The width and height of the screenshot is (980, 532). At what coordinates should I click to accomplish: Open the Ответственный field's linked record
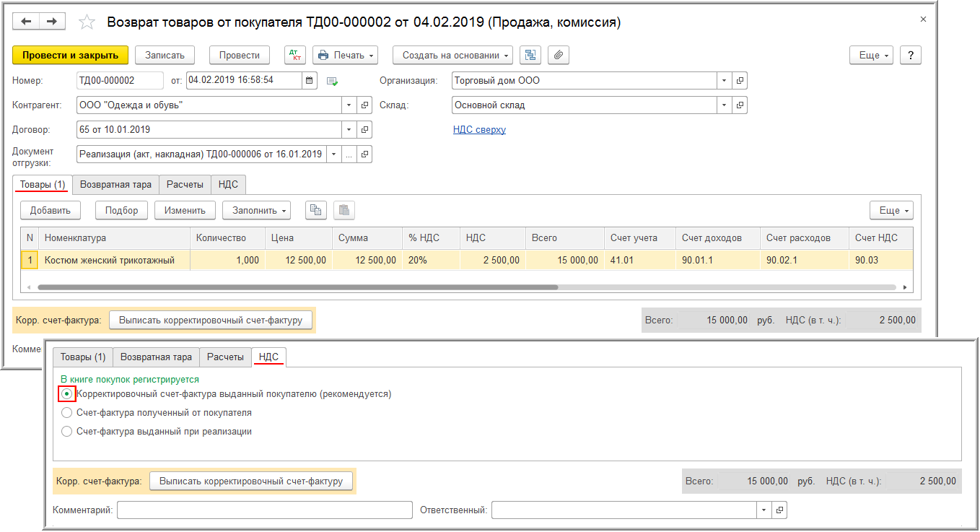[x=779, y=510]
